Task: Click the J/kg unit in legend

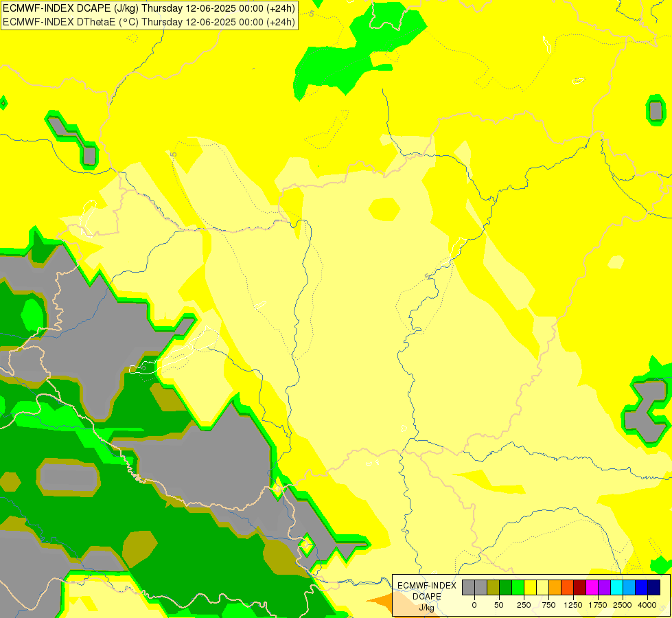Action: pos(426,608)
